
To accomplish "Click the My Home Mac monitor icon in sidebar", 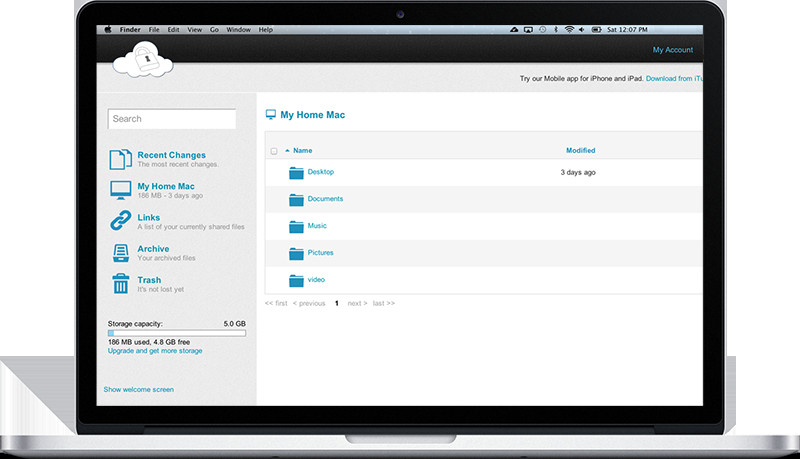I will click(120, 190).
